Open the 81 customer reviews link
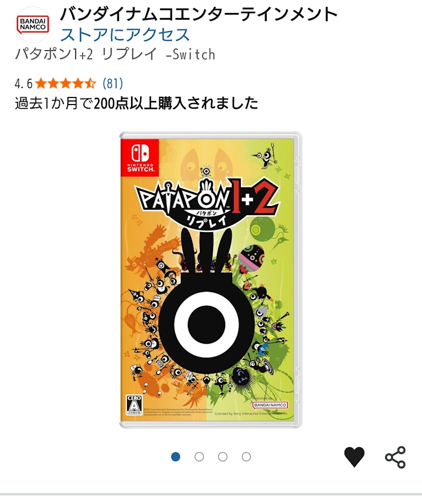This screenshot has width=422, height=504. pyautogui.click(x=113, y=83)
